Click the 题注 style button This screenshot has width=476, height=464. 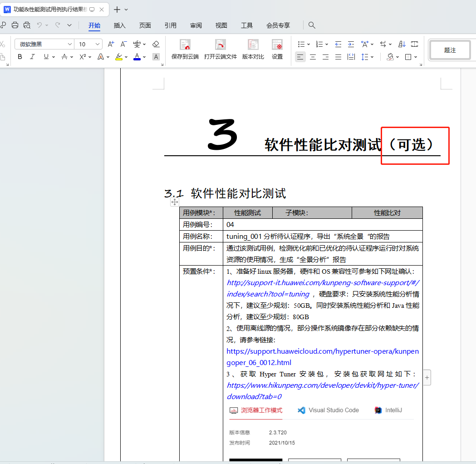click(450, 50)
